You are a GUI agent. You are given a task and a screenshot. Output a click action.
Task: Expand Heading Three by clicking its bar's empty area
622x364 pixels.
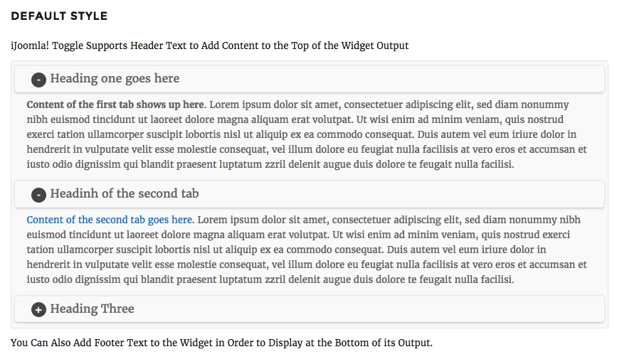[x=369, y=309]
